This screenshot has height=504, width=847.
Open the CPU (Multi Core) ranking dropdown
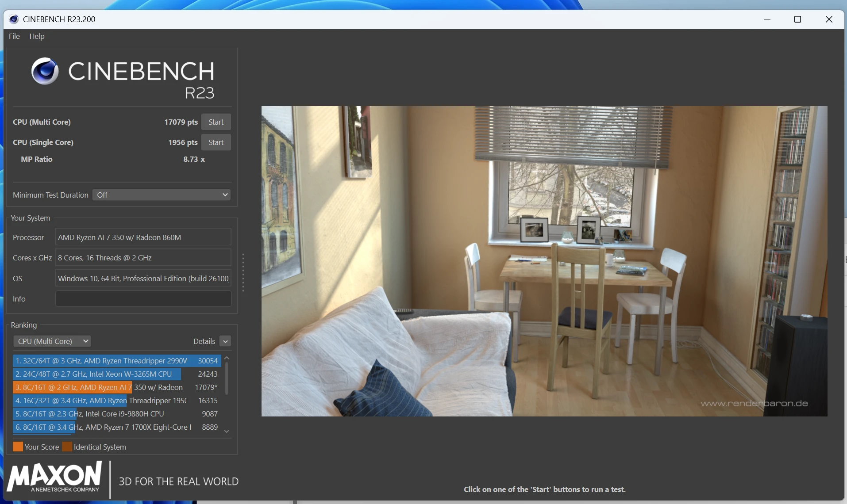click(x=52, y=341)
